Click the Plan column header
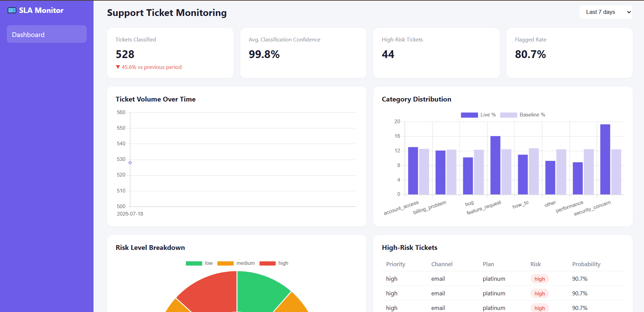Screen dimensions: 644x312 (x=488, y=264)
